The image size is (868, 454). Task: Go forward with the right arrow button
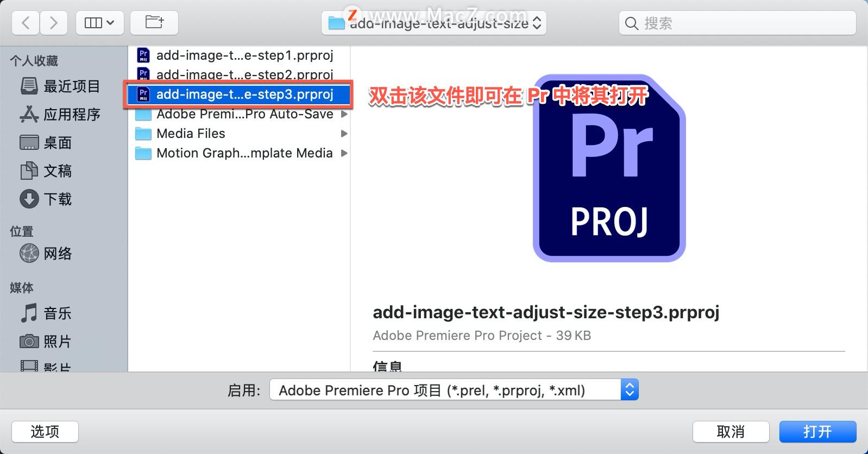tap(53, 23)
